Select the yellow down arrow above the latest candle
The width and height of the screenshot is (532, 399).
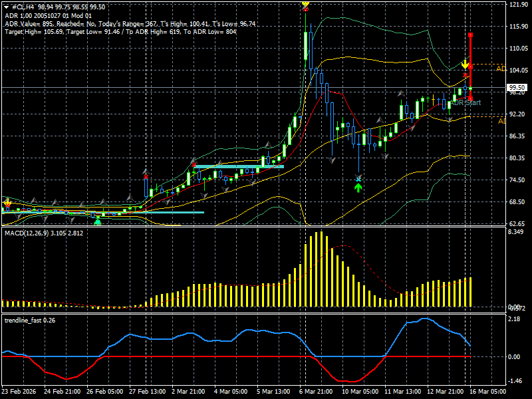click(465, 64)
